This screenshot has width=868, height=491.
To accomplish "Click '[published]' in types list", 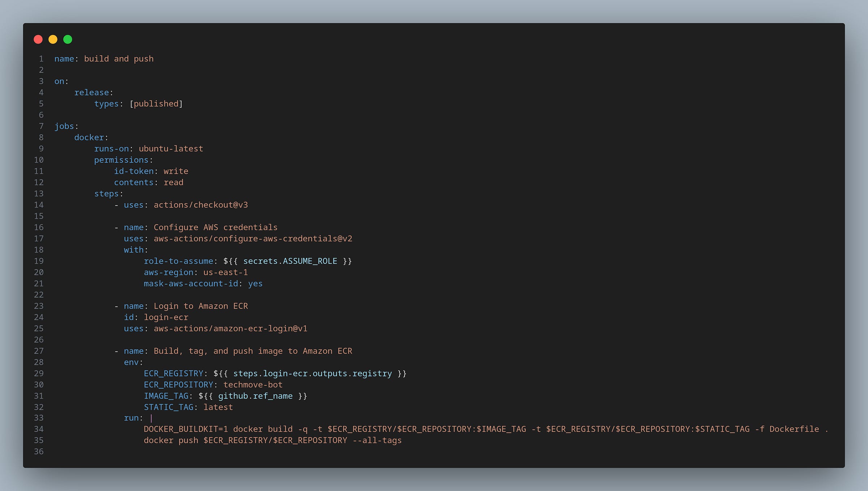I will [x=156, y=104].
